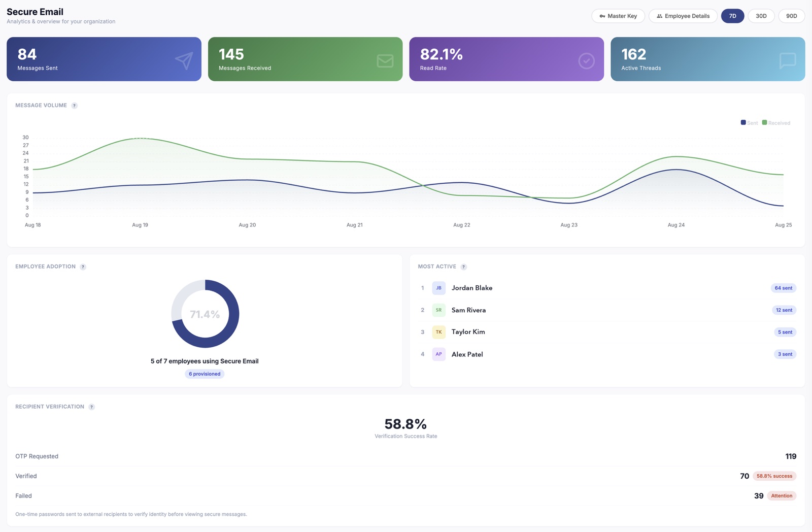The height and width of the screenshot is (532, 812).
Task: Switch to the 90D time range
Action: click(x=792, y=16)
